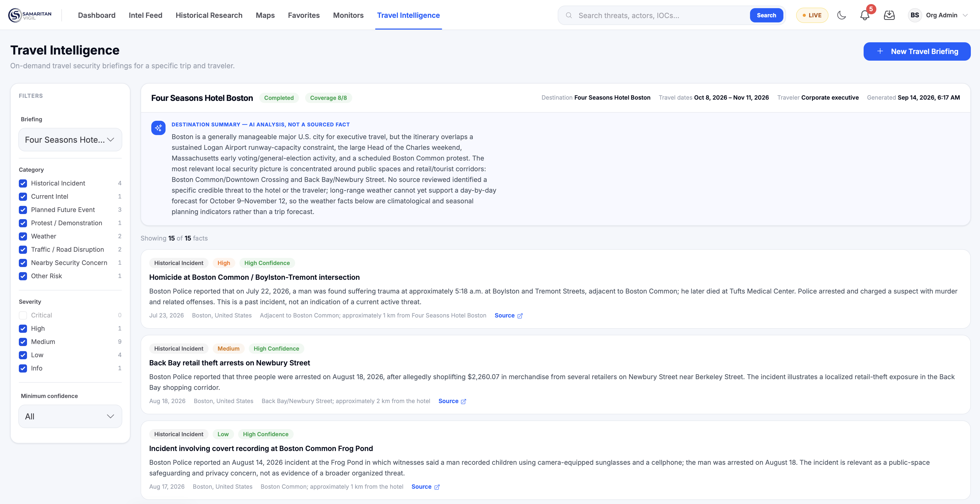Click traveler value Corporate executive
Image resolution: width=980 pixels, height=504 pixels.
click(830, 98)
